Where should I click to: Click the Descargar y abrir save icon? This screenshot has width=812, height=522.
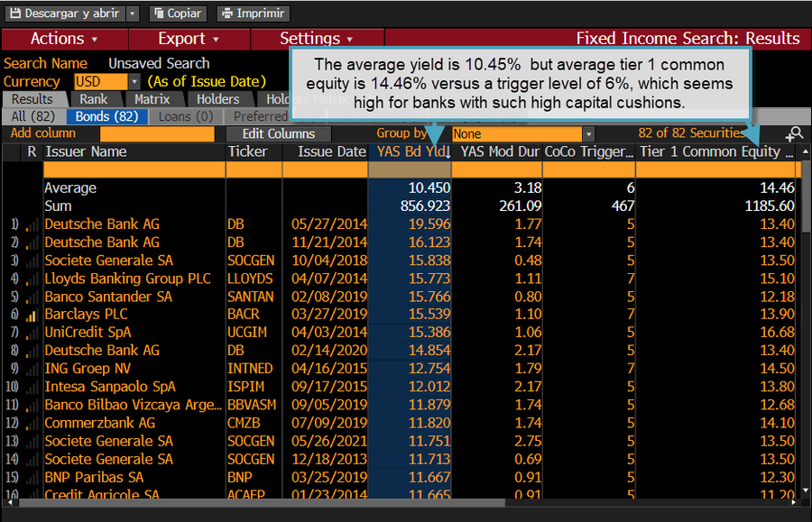pyautogui.click(x=15, y=14)
